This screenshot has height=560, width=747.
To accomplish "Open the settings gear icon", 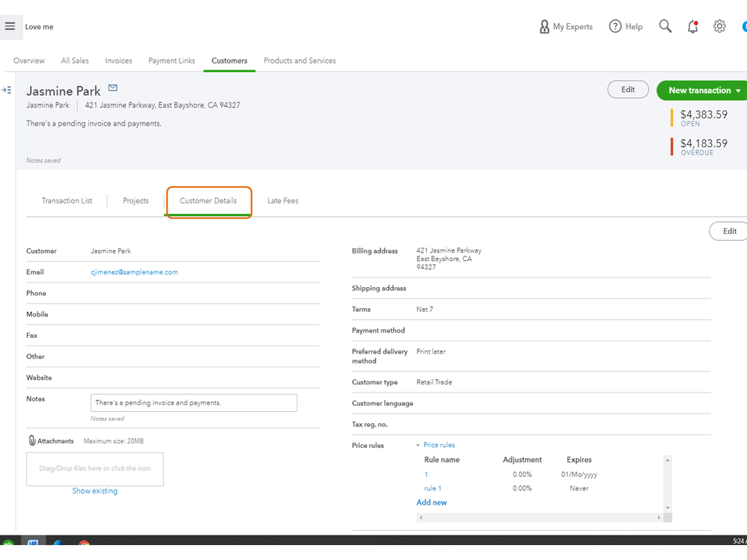I will [719, 26].
